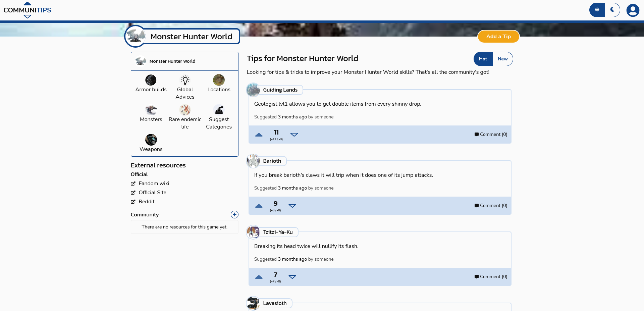The image size is (644, 311).
Task: Click the Geologist lvl1 tip text
Action: [x=337, y=104]
